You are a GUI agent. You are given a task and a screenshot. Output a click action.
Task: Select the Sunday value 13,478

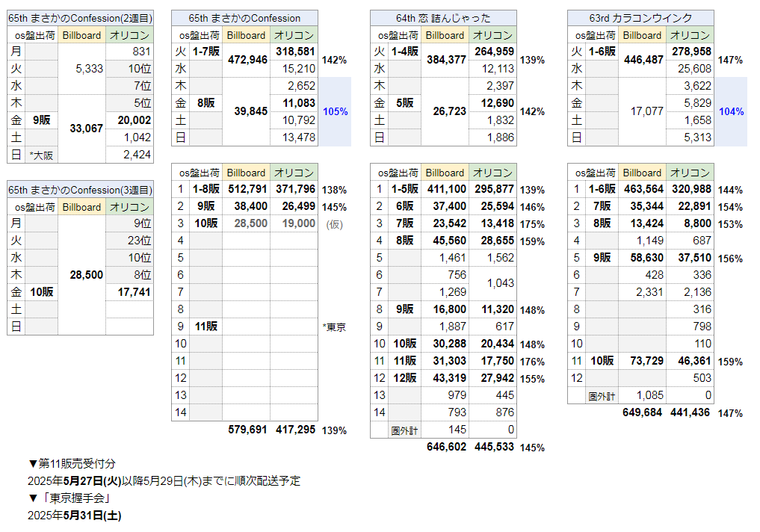[x=299, y=137]
